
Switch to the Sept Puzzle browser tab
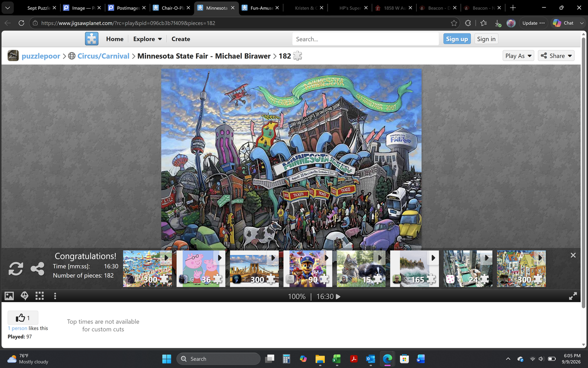tap(36, 8)
